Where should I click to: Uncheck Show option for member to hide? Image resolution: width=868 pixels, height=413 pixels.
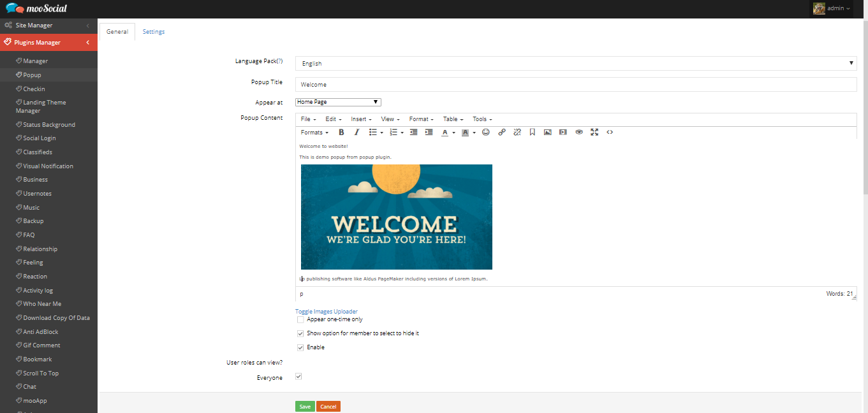point(300,333)
